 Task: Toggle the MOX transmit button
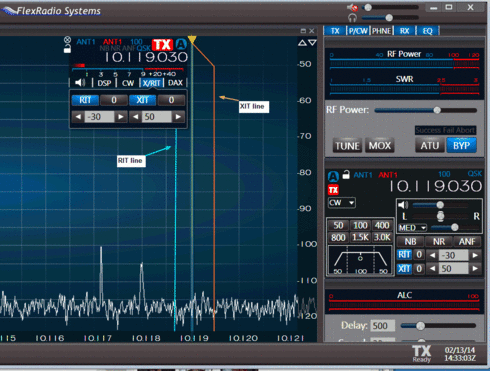coord(380,146)
